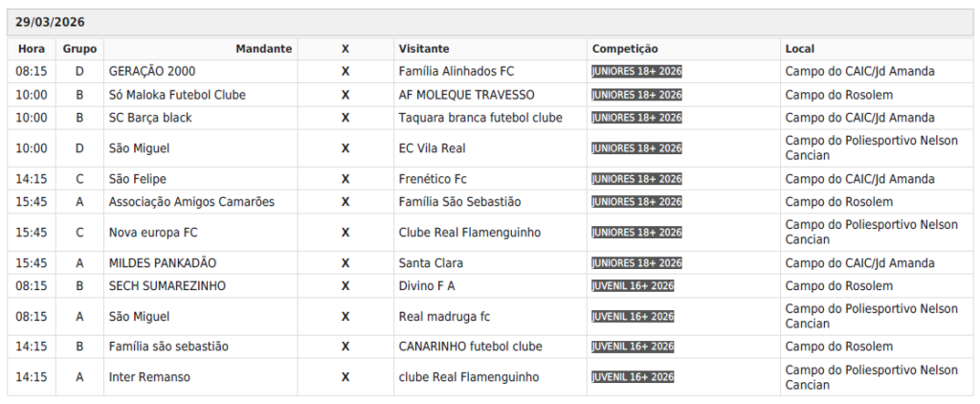Click the Competição column header
Image resolution: width=980 pixels, height=404 pixels.
[625, 49]
